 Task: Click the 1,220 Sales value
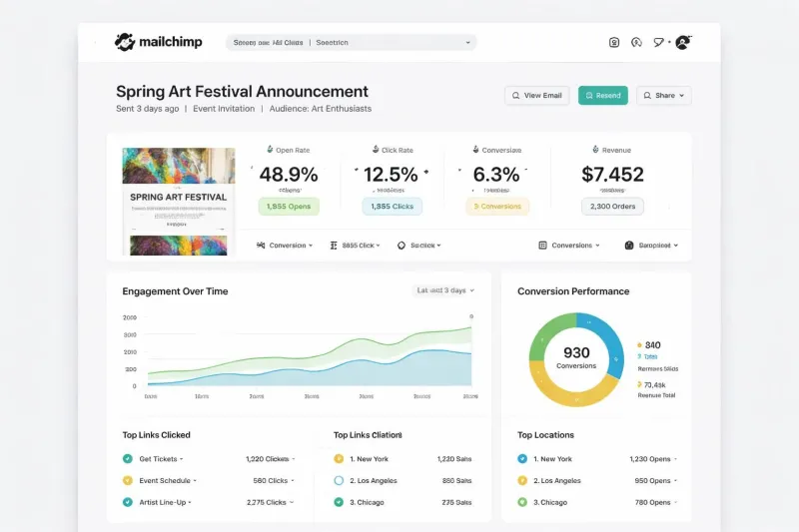point(454,459)
